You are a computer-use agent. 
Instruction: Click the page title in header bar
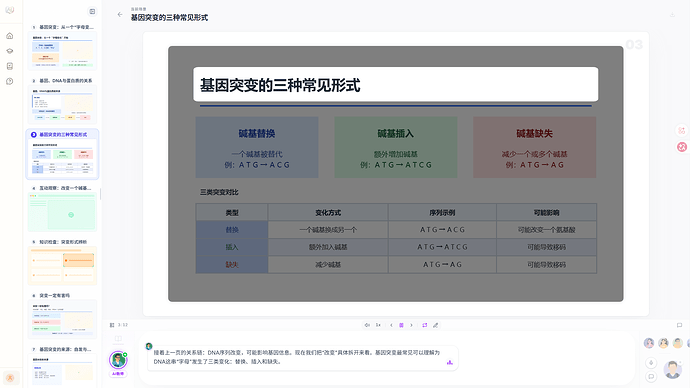pos(169,18)
